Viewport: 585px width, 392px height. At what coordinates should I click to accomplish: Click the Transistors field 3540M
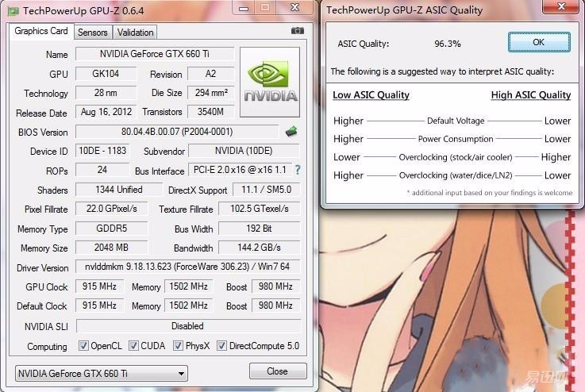tap(210, 112)
